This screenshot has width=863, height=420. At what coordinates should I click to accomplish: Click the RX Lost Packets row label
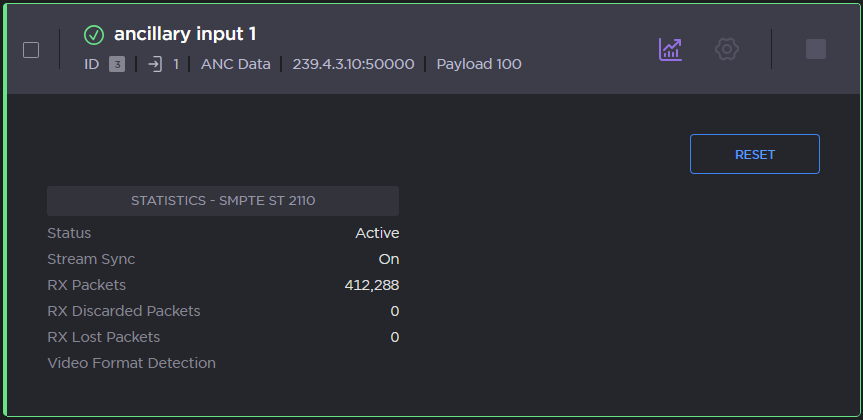pos(104,337)
